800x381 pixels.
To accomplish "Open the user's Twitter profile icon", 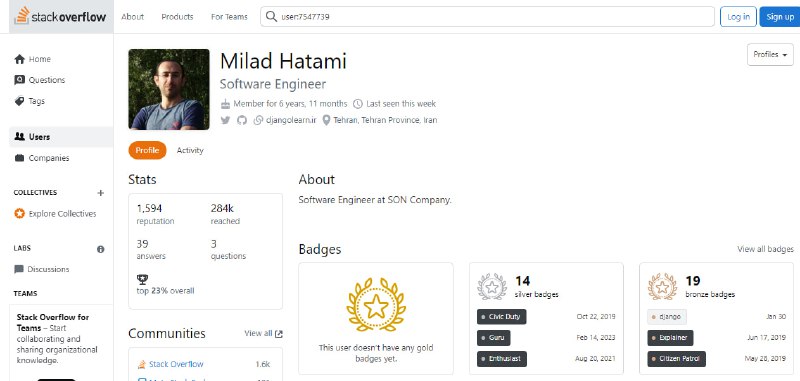I will tap(226, 120).
